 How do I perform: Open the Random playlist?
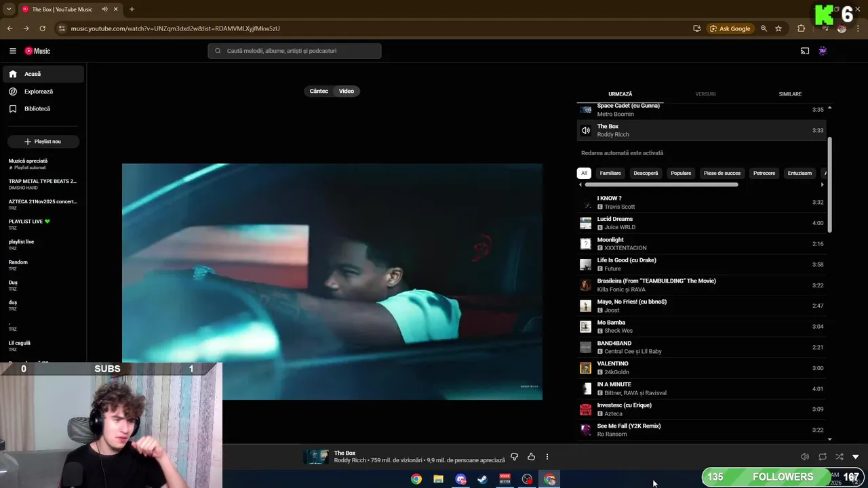(x=42, y=265)
